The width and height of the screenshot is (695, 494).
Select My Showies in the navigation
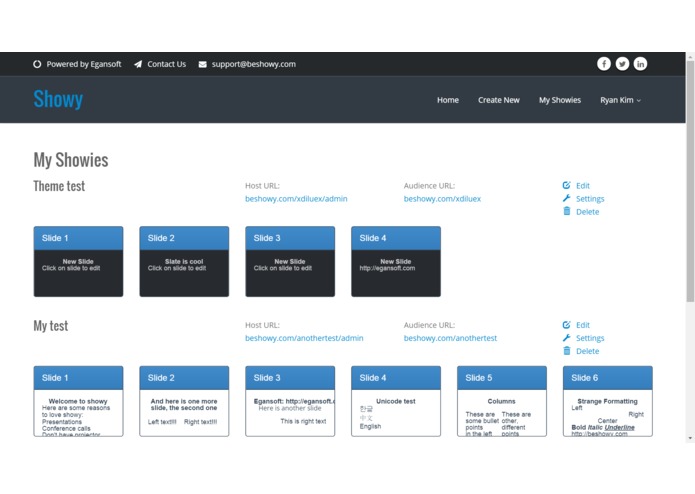pyautogui.click(x=560, y=100)
